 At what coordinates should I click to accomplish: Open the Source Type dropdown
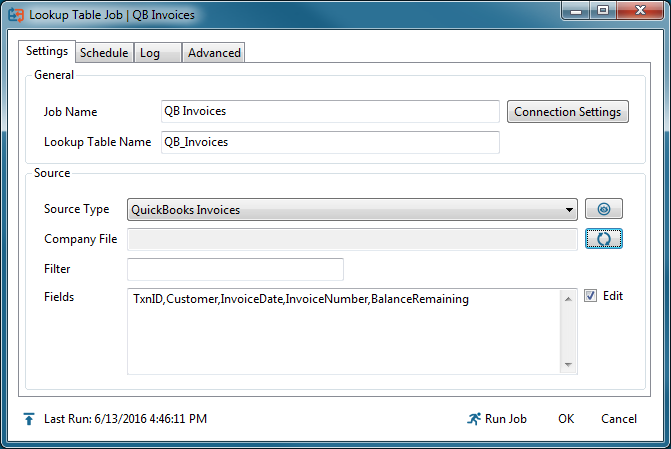(352, 210)
